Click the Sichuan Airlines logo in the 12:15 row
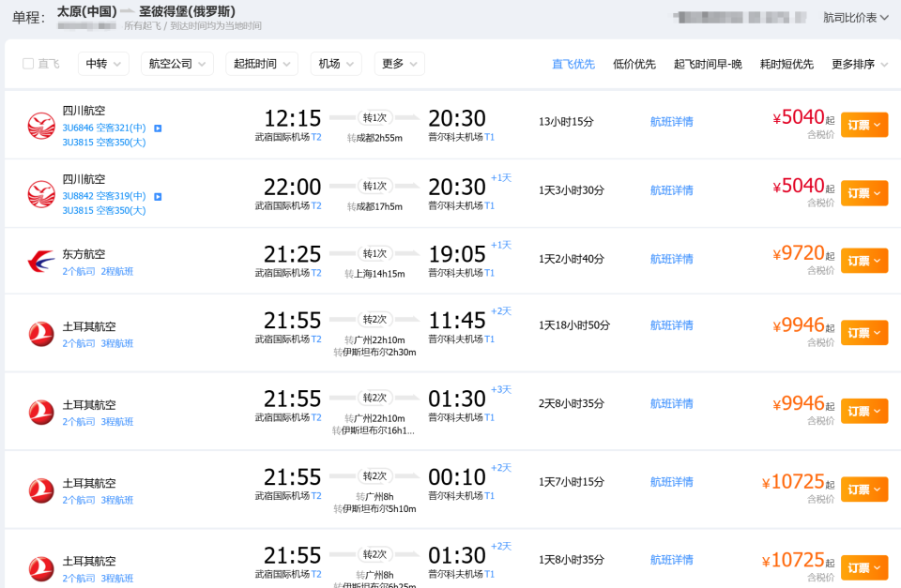The image size is (901, 588). (41, 127)
